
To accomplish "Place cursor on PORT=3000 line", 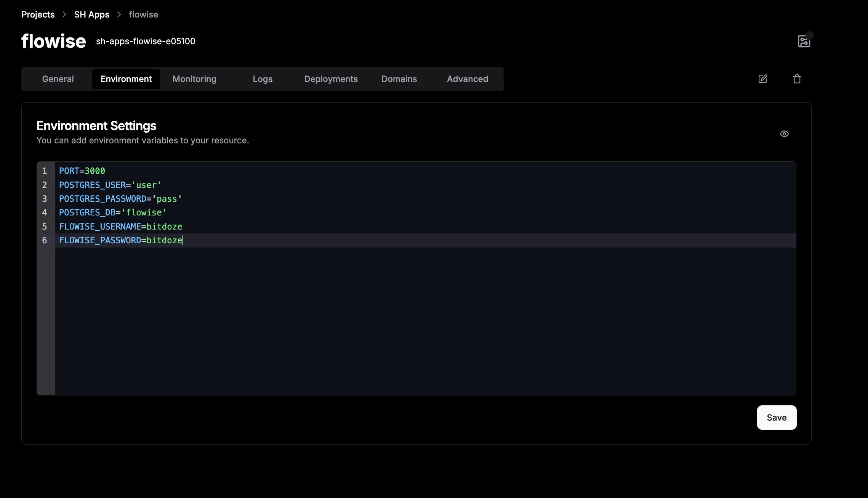I will 82,171.
